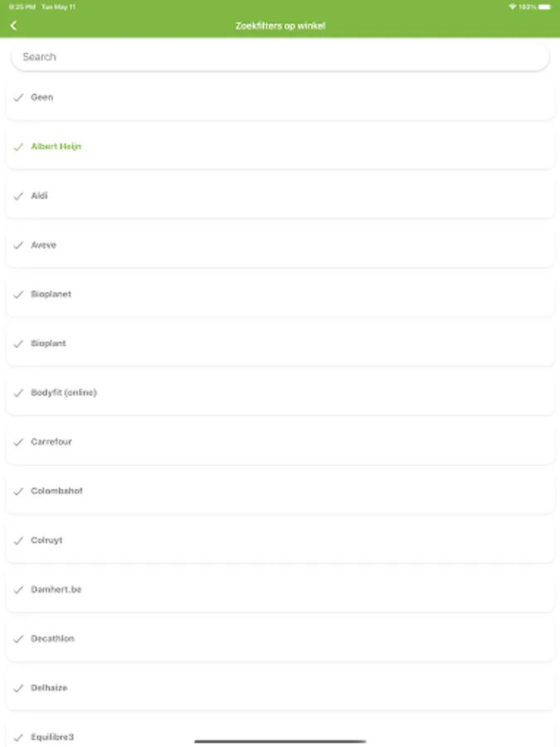The height and width of the screenshot is (747, 560).
Task: Tap the checkmark next to Geen
Action: (18, 97)
